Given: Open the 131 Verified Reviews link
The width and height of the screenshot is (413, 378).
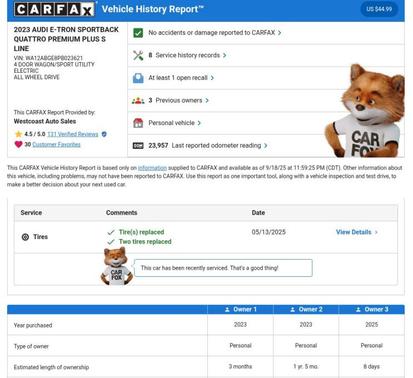Looking at the screenshot, I should click(73, 134).
